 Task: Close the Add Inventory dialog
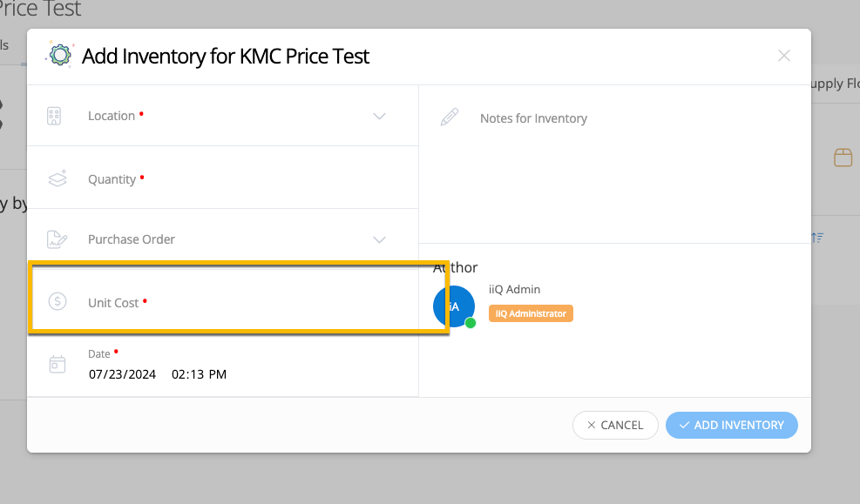[784, 56]
